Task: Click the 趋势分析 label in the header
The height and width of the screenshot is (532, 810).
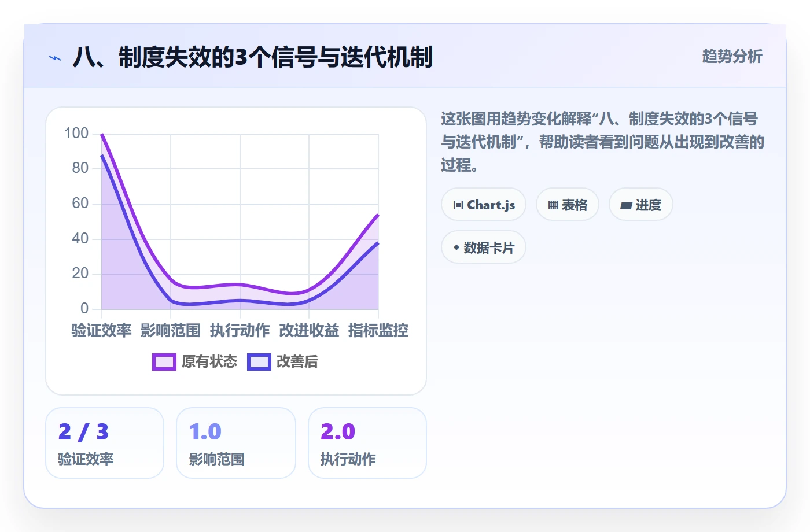Action: pyautogui.click(x=732, y=57)
